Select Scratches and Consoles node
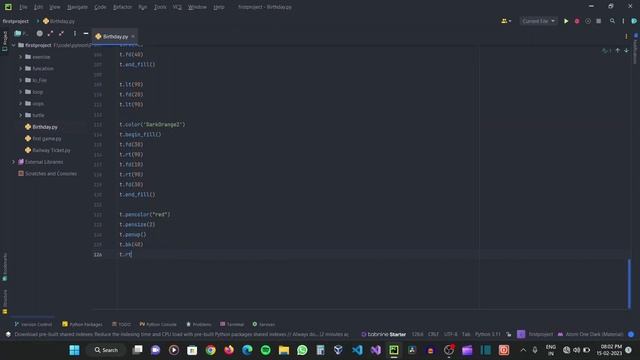Screen dimensions: 640x360 51,173
